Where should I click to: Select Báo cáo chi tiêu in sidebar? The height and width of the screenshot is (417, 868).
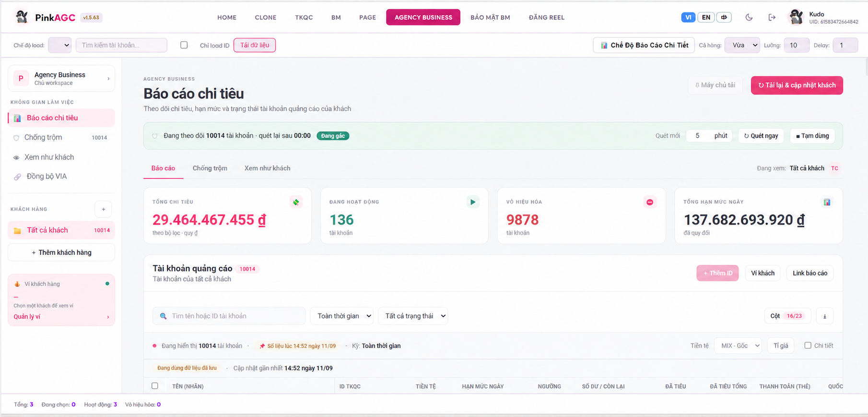(61, 118)
